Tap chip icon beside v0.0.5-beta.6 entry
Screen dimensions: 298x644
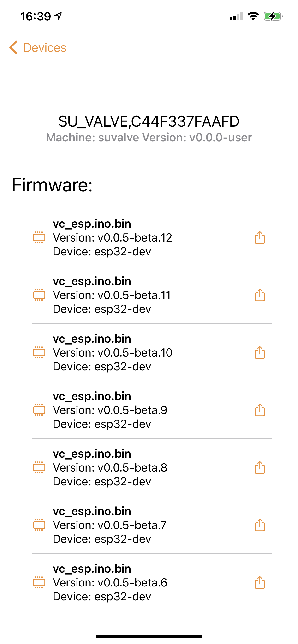(x=39, y=582)
